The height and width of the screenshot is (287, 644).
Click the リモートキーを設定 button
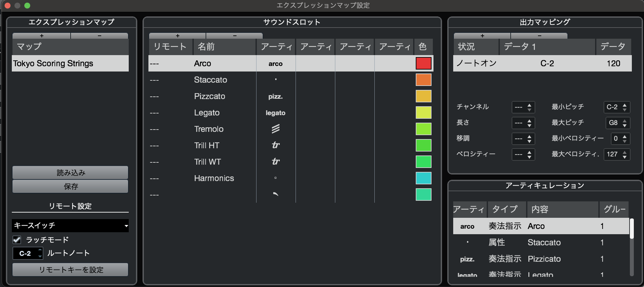tap(70, 270)
